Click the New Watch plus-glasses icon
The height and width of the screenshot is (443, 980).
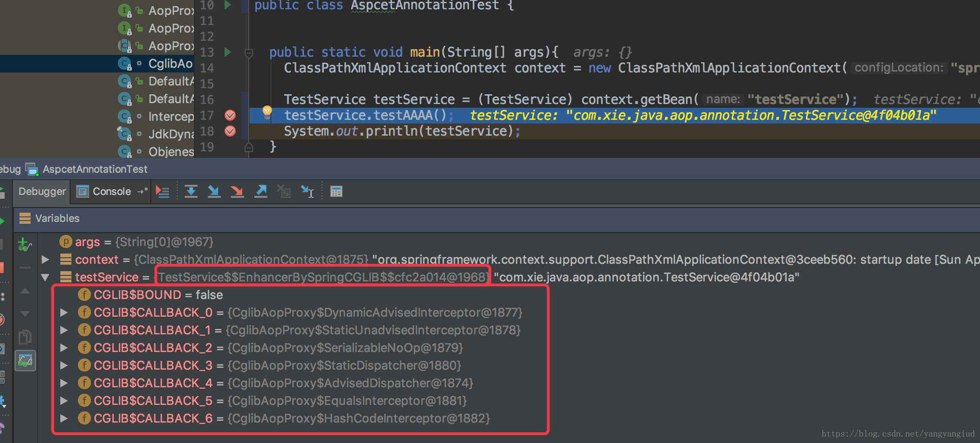25,244
